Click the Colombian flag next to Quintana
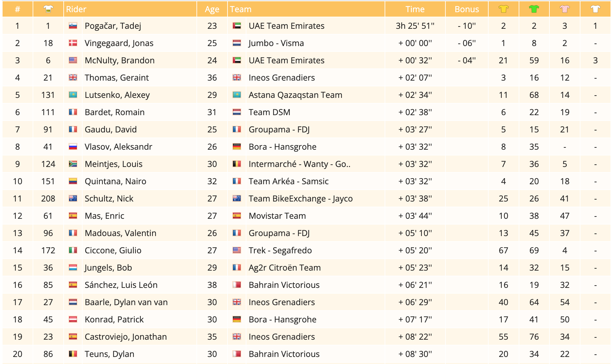The width and height of the screenshot is (615, 364). [x=73, y=181]
